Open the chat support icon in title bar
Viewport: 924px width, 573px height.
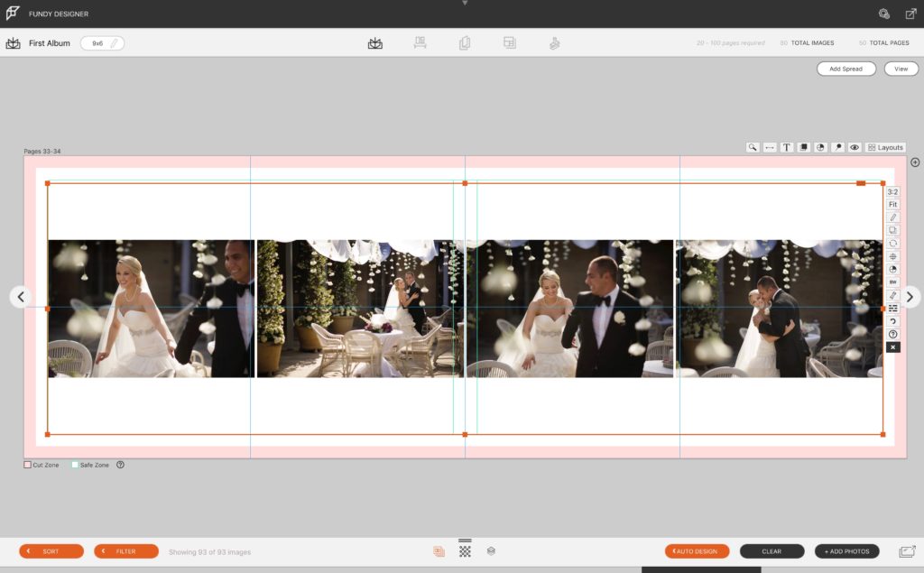(x=884, y=14)
